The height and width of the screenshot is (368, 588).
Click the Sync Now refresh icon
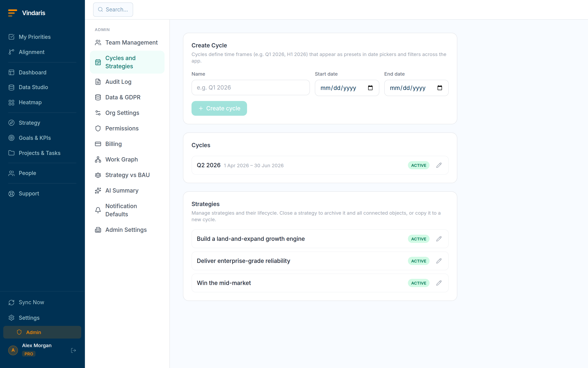coord(11,302)
